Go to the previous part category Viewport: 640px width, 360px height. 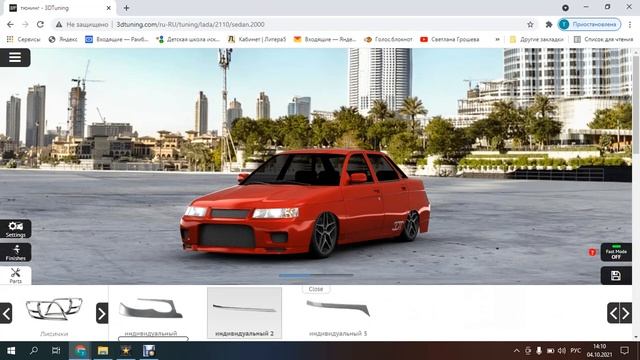click(6, 313)
